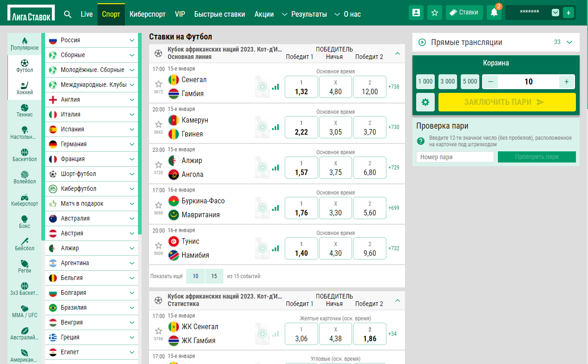This screenshot has height=364, width=588.
Task: Open statistics bars for Алжир – Ангола
Action: 276,167
